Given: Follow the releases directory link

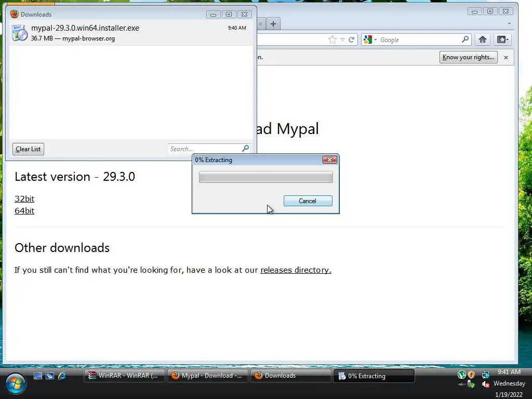Looking at the screenshot, I should pyautogui.click(x=296, y=270).
